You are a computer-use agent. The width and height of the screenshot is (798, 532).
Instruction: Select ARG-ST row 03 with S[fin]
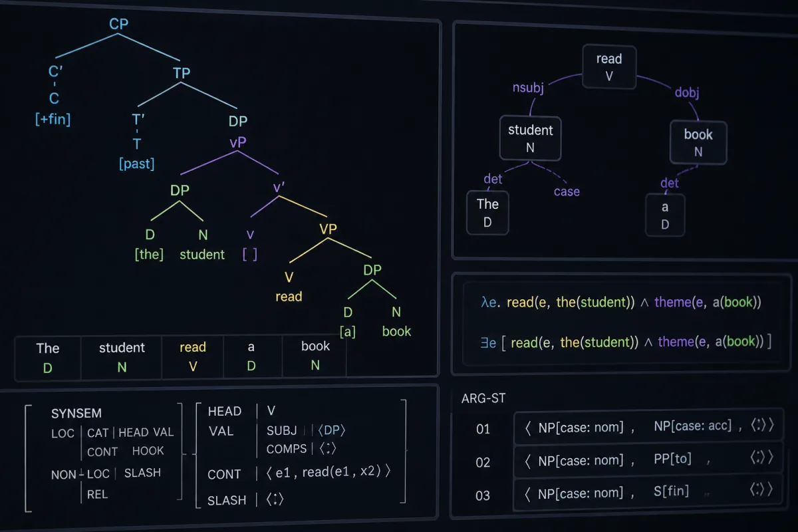(x=649, y=492)
